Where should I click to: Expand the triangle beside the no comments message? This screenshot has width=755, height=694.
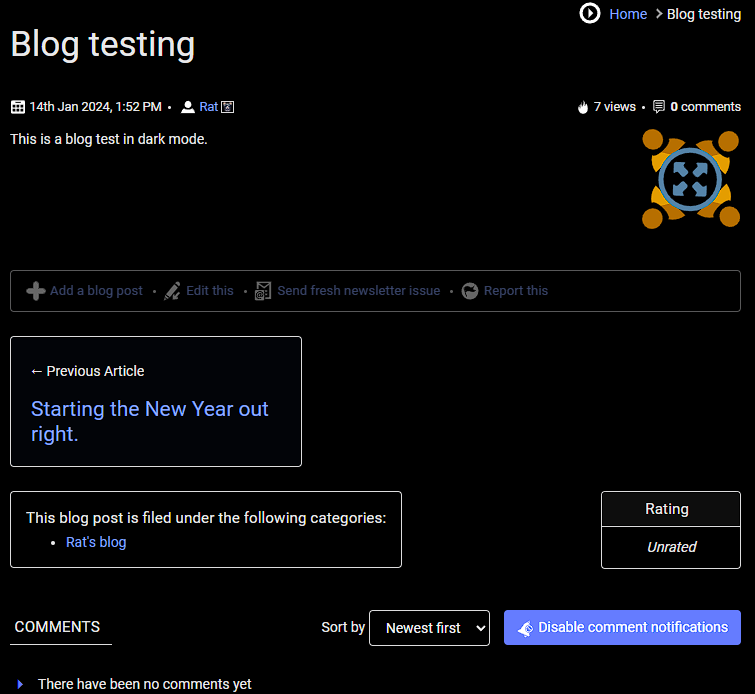coord(20,684)
